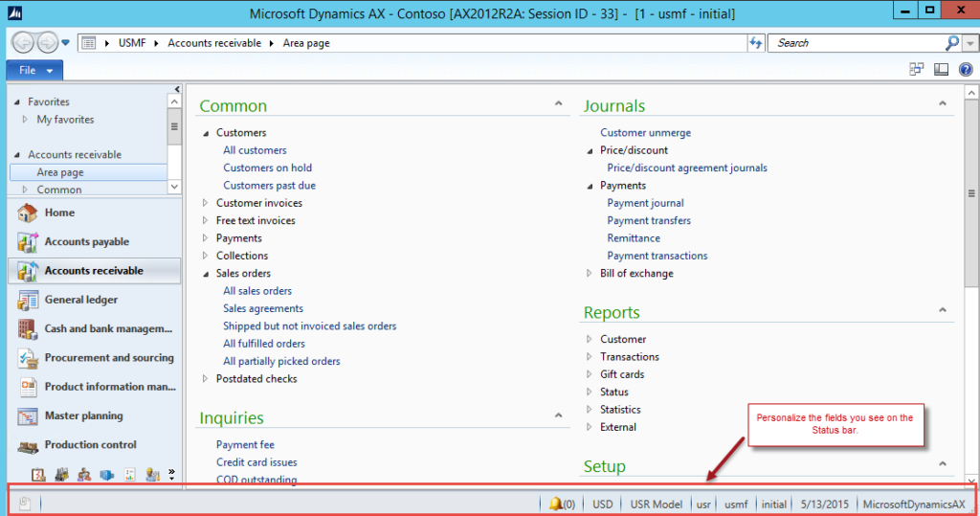Click the blue building module icon in the bottom strip
Screen dimensions: 980x516
tap(107, 475)
